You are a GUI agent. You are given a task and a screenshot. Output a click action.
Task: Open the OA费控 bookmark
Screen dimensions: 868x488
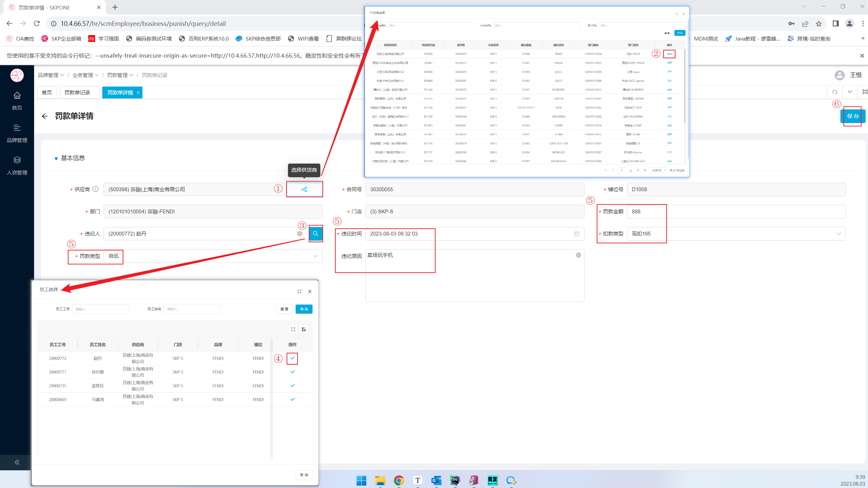tap(20, 39)
